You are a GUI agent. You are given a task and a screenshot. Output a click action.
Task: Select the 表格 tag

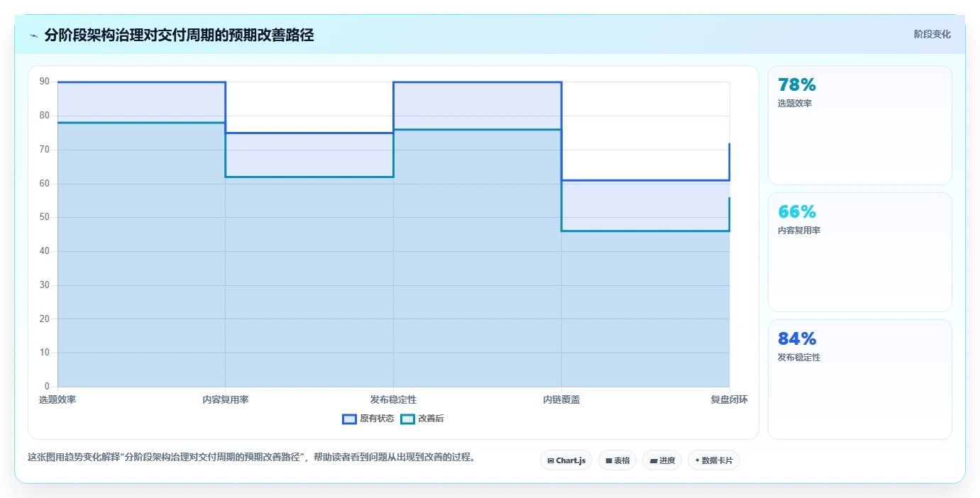coord(617,460)
